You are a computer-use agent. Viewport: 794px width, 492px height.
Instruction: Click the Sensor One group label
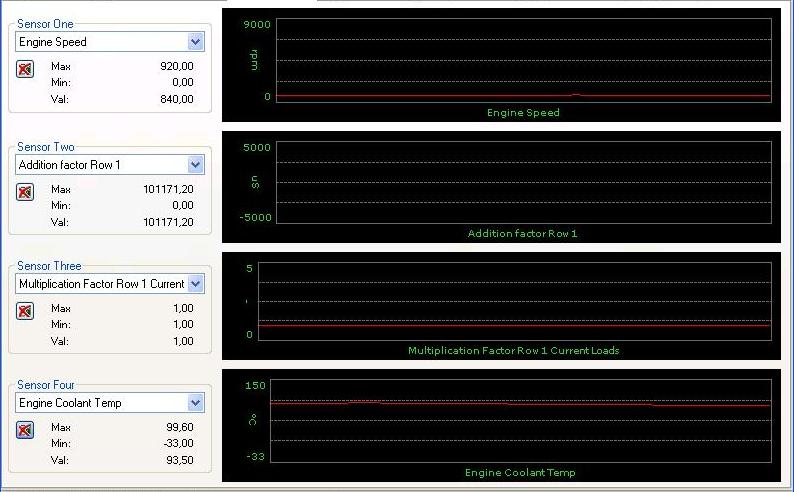[45, 24]
